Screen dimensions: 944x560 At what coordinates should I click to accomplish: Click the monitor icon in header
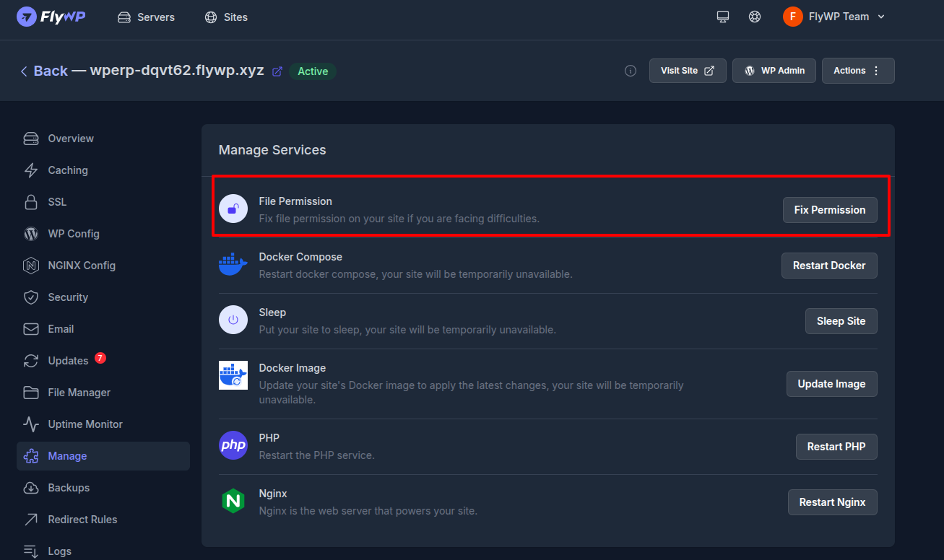click(x=723, y=17)
